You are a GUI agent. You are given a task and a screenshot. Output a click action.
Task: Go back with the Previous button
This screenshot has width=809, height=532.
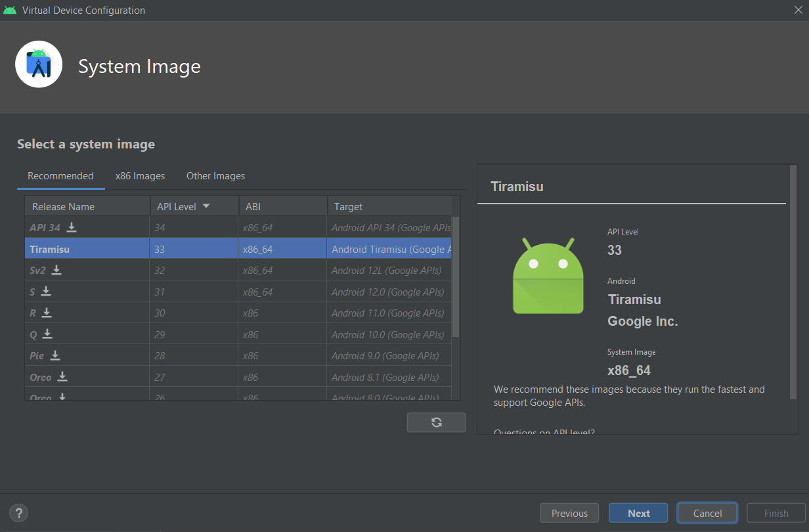pyautogui.click(x=569, y=514)
